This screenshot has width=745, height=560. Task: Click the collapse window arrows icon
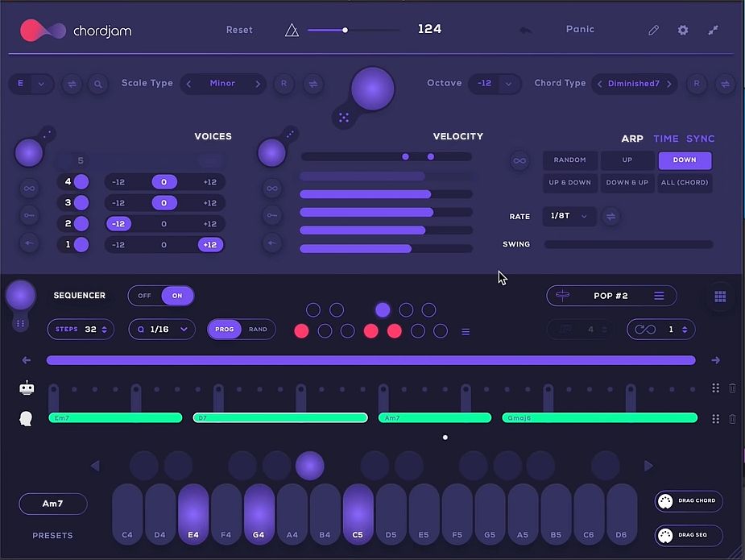(713, 30)
